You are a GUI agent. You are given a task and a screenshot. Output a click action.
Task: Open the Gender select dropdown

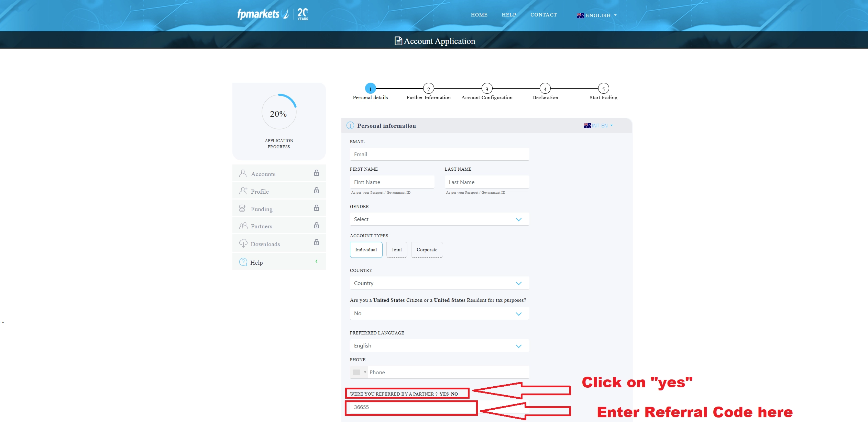[x=439, y=219]
